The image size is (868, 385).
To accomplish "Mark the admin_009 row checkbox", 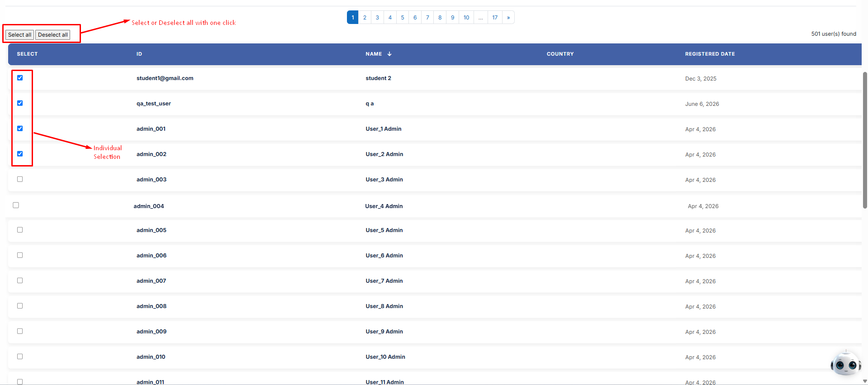I will coord(20,331).
